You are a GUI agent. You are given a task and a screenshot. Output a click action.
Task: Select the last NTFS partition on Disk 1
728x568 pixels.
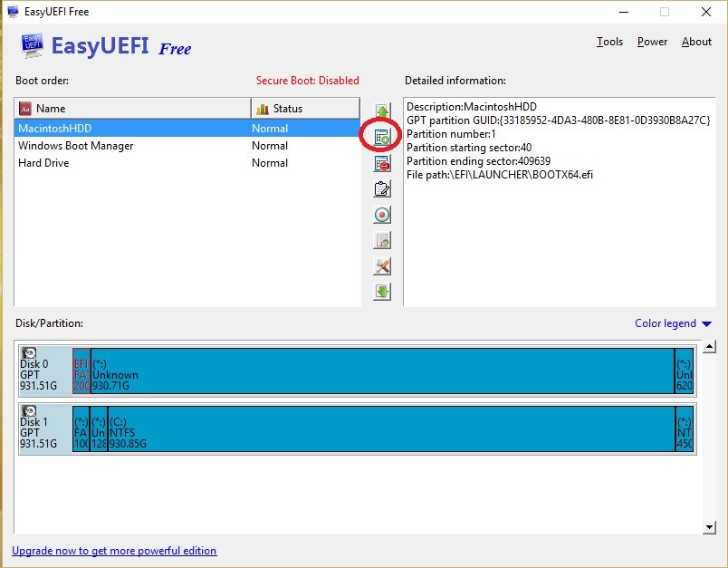685,428
